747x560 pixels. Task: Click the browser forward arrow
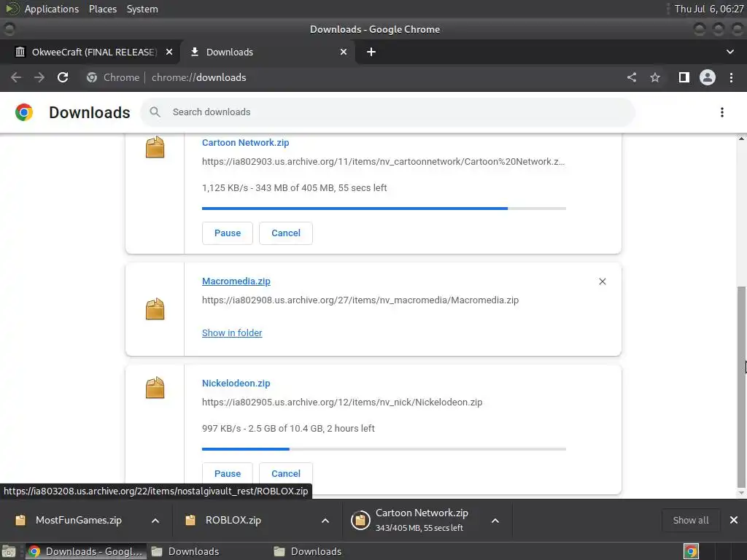[39, 77]
